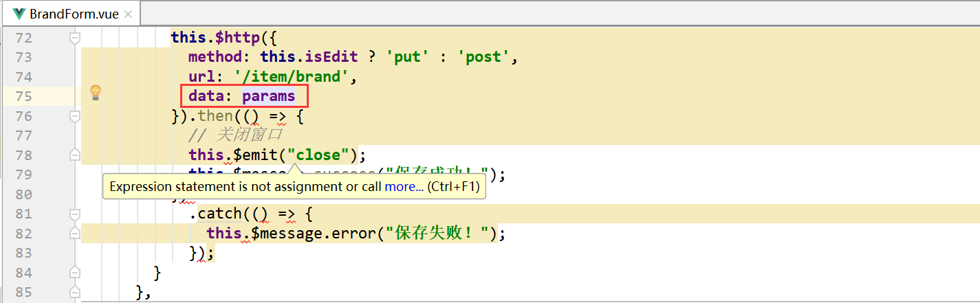This screenshot has width=980, height=303.
Task: Collapse the catch block at line 81
Action: 75,214
